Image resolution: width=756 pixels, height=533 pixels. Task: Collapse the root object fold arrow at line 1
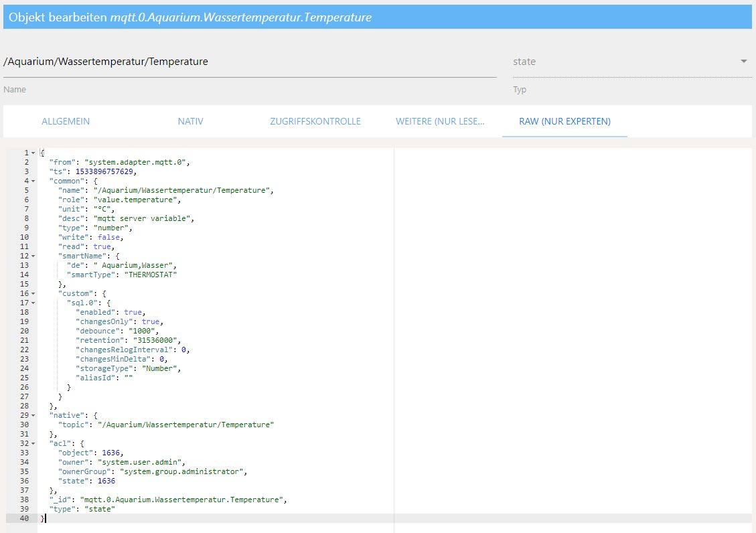coord(33,153)
